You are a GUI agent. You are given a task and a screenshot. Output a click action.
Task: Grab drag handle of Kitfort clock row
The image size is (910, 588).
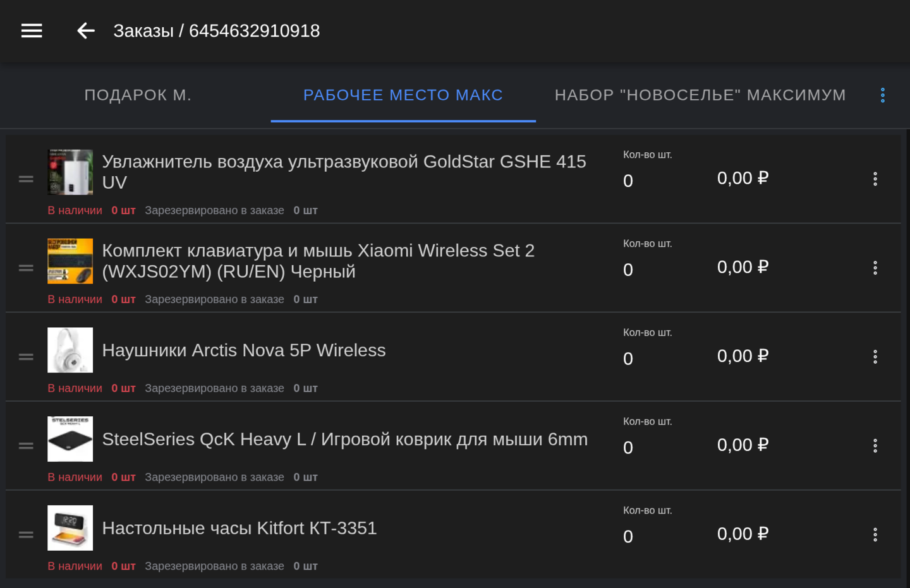pos(26,535)
